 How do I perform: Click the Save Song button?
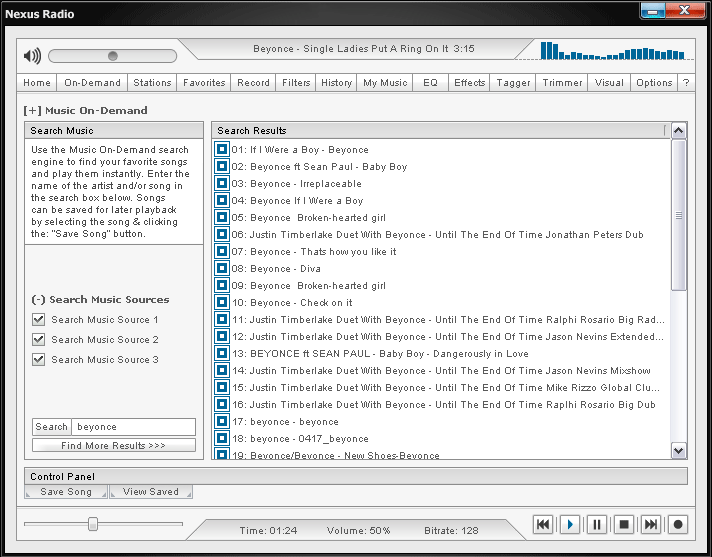tap(66, 492)
